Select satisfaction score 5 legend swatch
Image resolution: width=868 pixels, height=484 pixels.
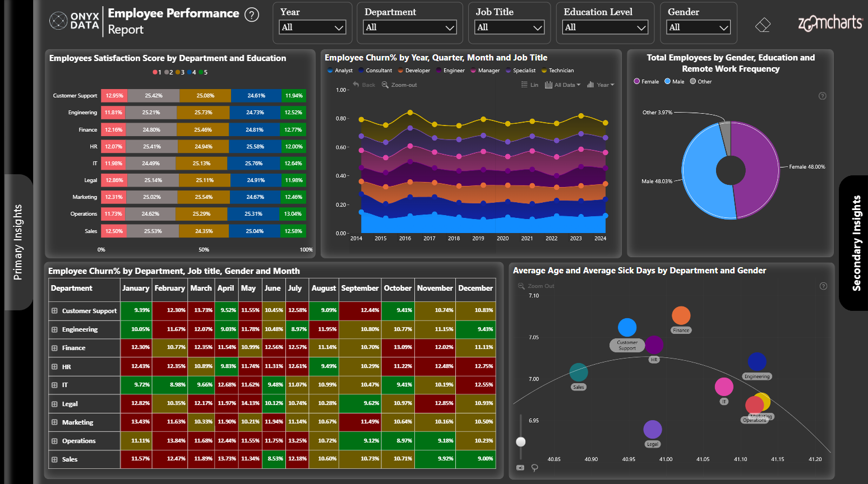[201, 72]
